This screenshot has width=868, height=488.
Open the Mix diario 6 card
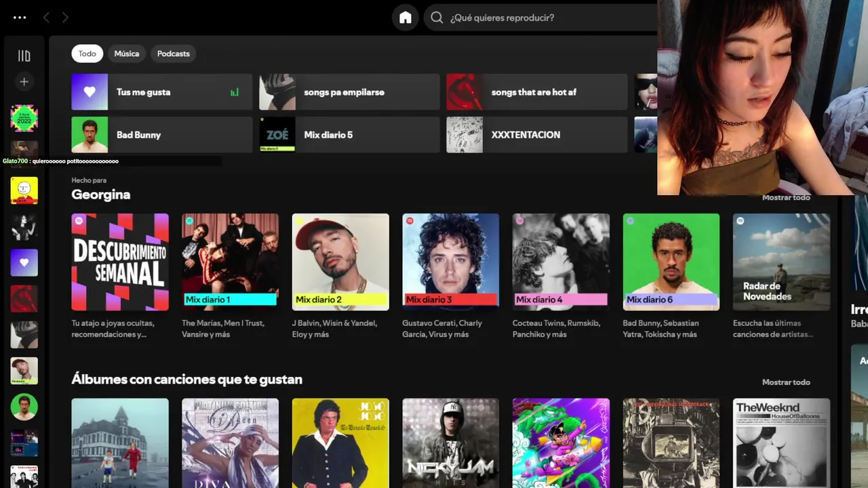click(x=671, y=262)
